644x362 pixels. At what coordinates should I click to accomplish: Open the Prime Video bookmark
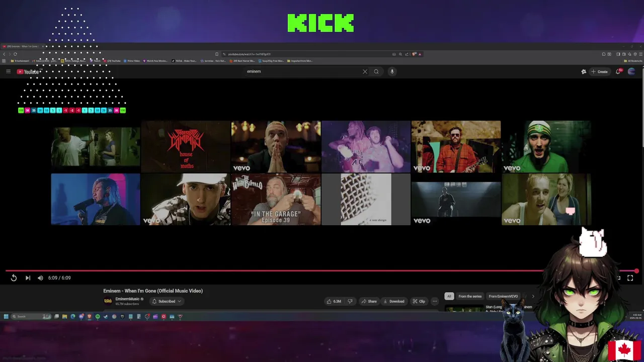tap(132, 61)
